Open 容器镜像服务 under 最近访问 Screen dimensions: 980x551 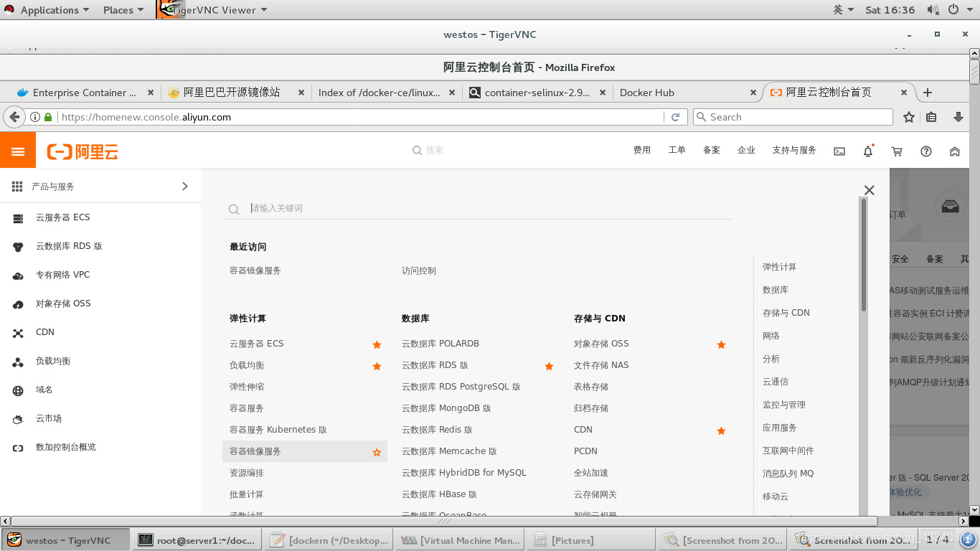tap(255, 271)
